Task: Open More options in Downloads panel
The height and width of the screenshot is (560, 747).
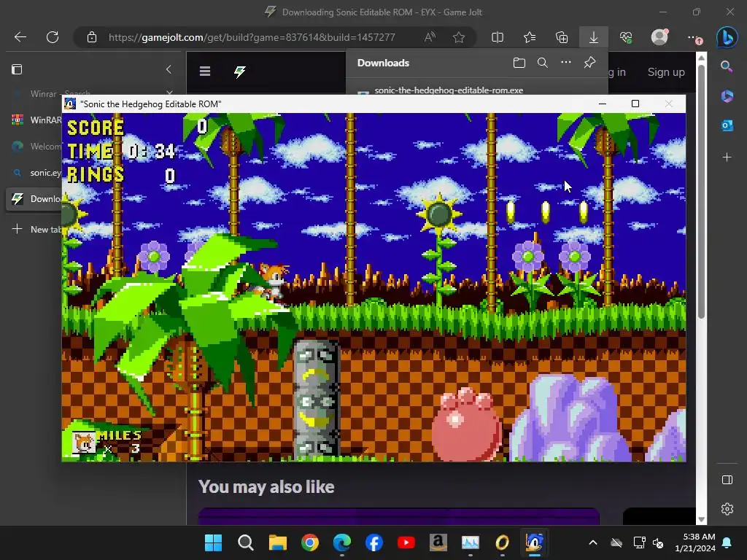Action: click(x=566, y=63)
